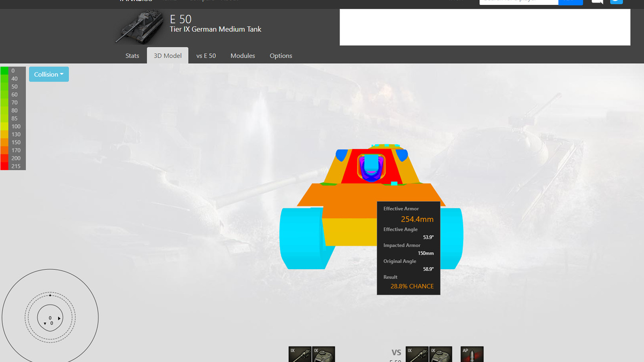Open the Options tab
This screenshot has height=362, width=644.
[x=281, y=56]
